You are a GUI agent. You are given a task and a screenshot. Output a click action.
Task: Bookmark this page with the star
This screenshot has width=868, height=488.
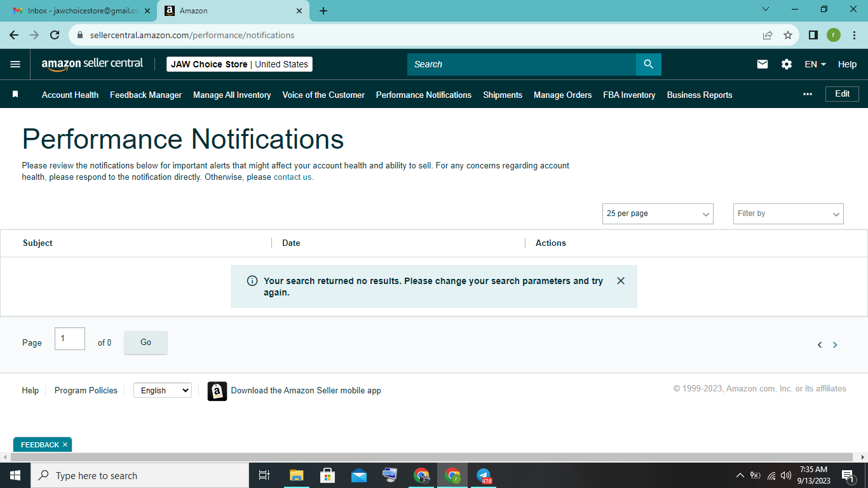788,35
